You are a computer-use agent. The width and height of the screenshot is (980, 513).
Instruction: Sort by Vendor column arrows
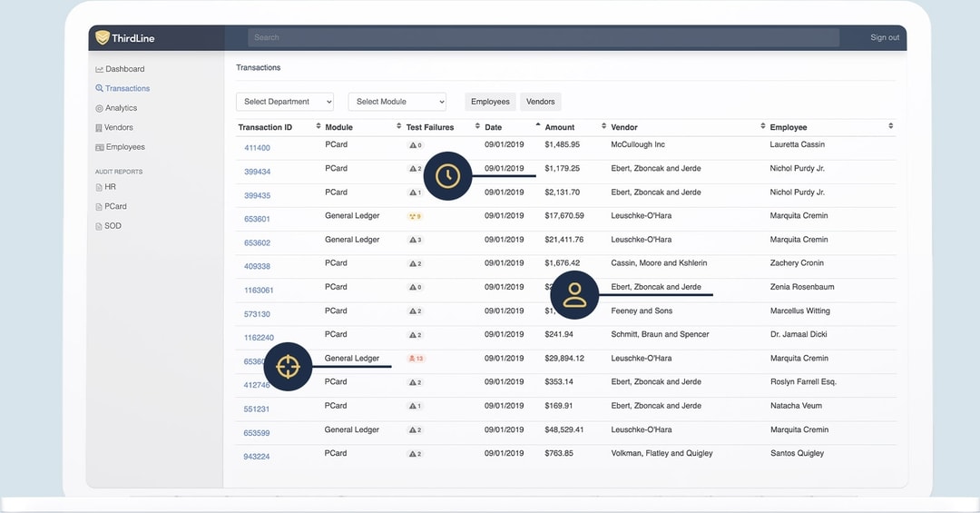[763, 126]
